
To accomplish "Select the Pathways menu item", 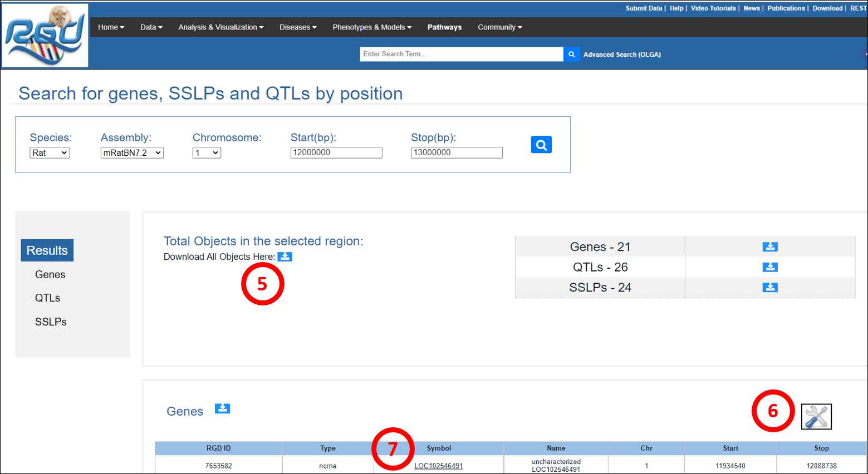I will point(444,27).
